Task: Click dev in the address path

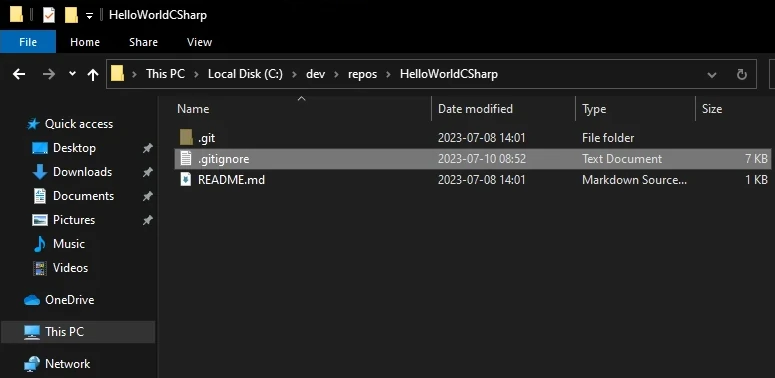Action: [x=315, y=74]
